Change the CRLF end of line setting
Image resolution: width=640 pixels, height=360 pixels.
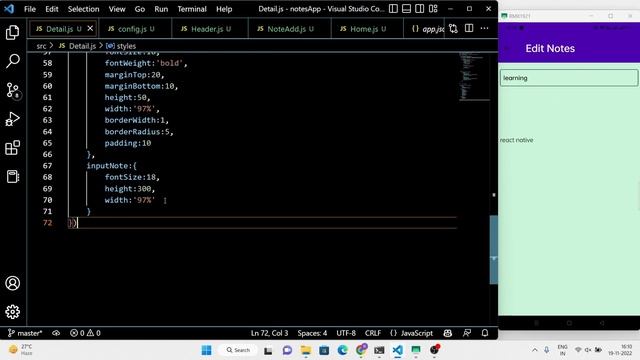pyautogui.click(x=373, y=333)
